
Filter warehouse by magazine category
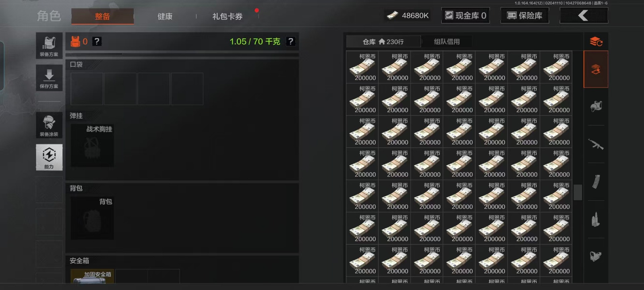(596, 182)
